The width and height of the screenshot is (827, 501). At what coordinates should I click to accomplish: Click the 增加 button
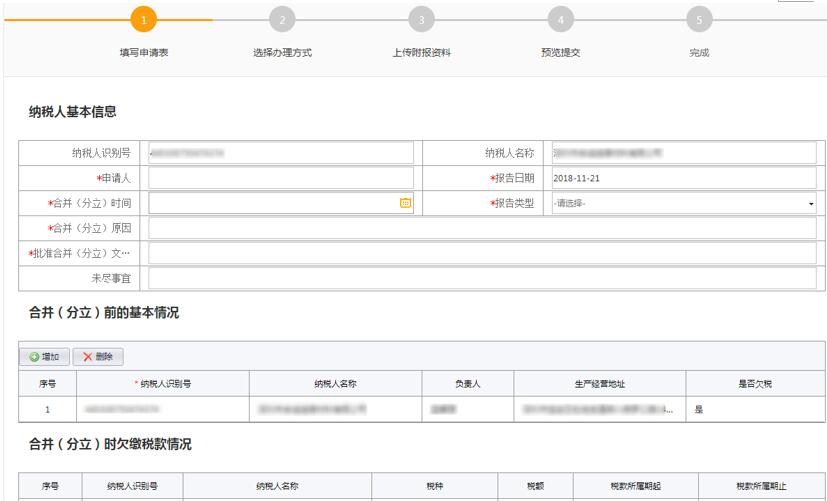(x=44, y=357)
